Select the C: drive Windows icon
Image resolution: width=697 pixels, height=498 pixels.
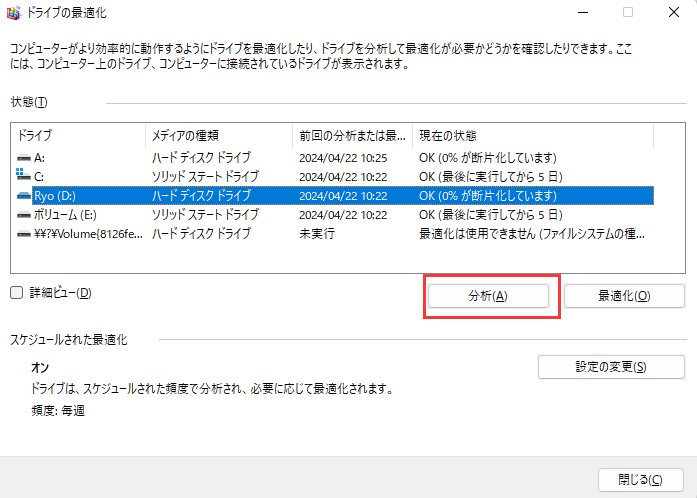pyautogui.click(x=23, y=175)
